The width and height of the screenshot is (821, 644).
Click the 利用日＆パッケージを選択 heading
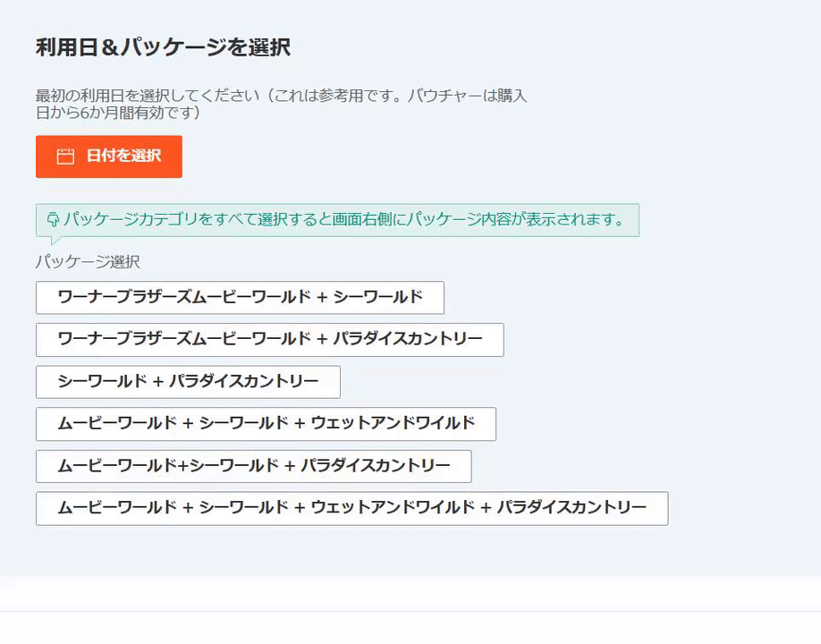(x=163, y=47)
